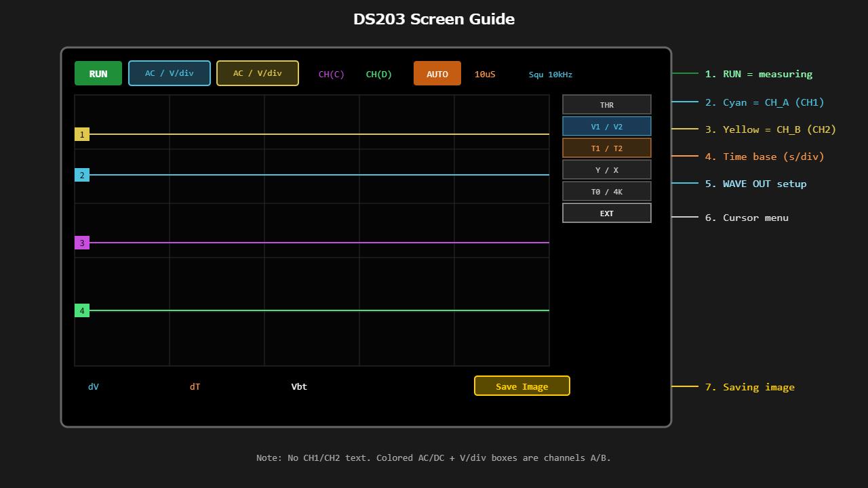The height and width of the screenshot is (488, 868).
Task: Select the purple CH(C) label
Action: 332,75
